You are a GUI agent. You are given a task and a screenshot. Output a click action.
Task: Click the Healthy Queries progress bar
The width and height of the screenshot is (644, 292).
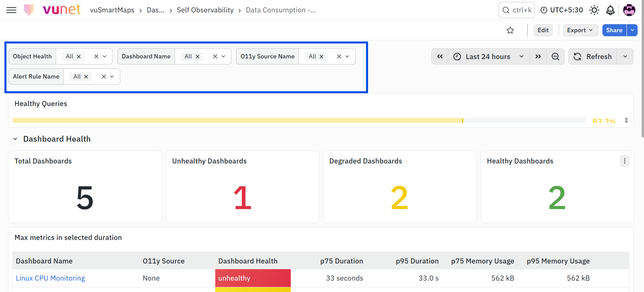[299, 120]
